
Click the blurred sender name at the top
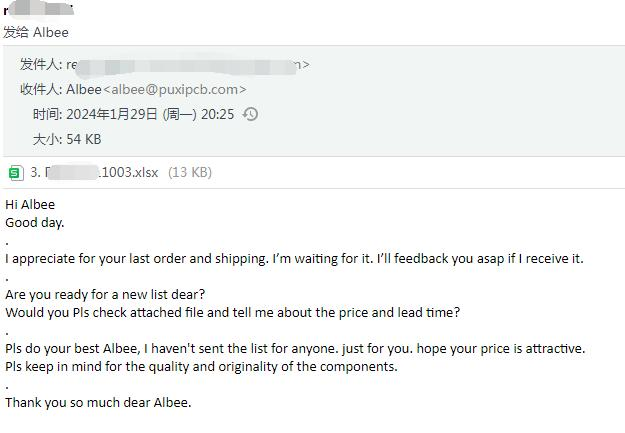[x=40, y=10]
